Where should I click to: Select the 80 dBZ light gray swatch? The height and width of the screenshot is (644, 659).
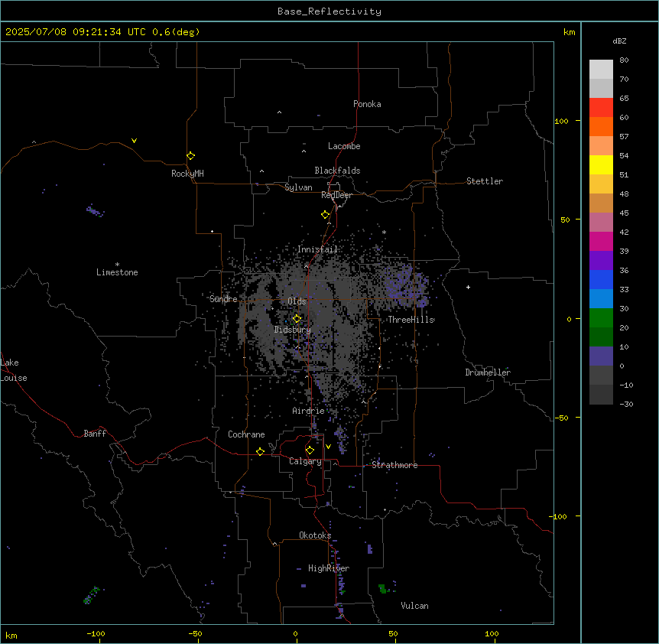[601, 69]
